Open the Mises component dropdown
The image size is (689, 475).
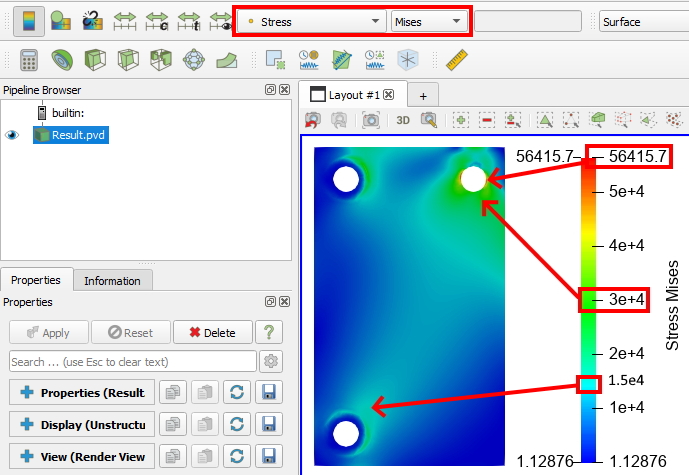428,22
